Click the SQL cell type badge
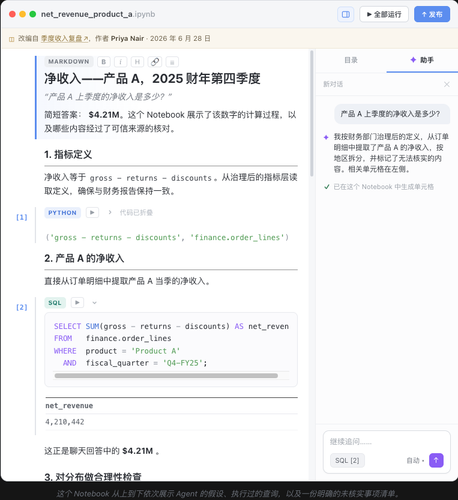The width and height of the screenshot is (458, 500). tap(55, 303)
